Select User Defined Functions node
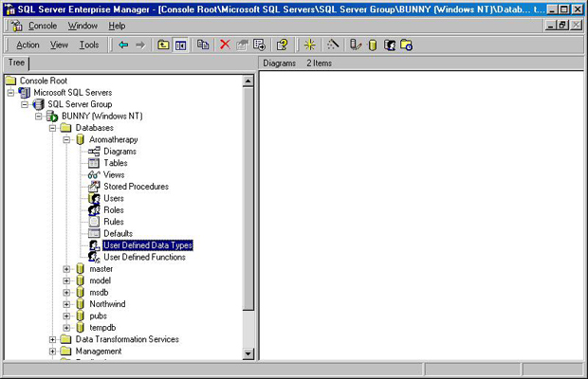 coord(144,258)
